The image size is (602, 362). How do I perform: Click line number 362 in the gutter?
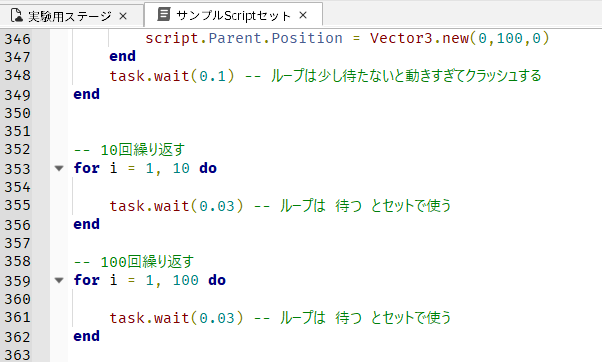pos(17,337)
